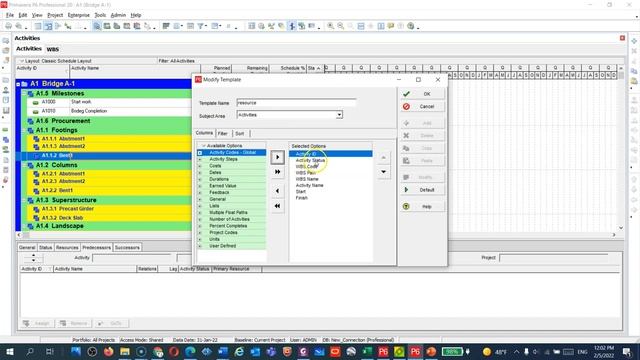Select Activity Name in Selected Options
Image resolution: width=640 pixels, height=360 pixels.
pyautogui.click(x=309, y=185)
